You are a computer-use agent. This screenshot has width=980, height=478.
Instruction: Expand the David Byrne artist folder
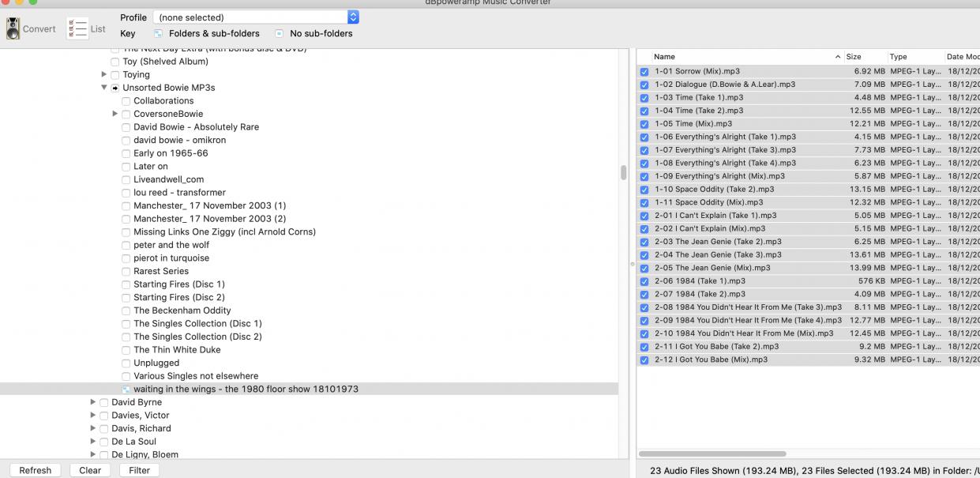coord(93,402)
